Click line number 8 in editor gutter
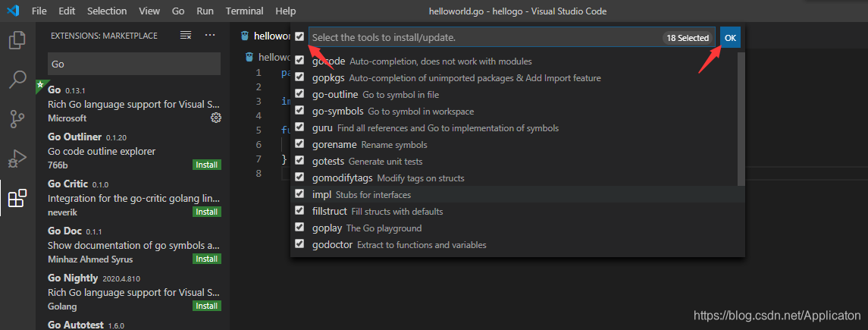 (x=258, y=173)
